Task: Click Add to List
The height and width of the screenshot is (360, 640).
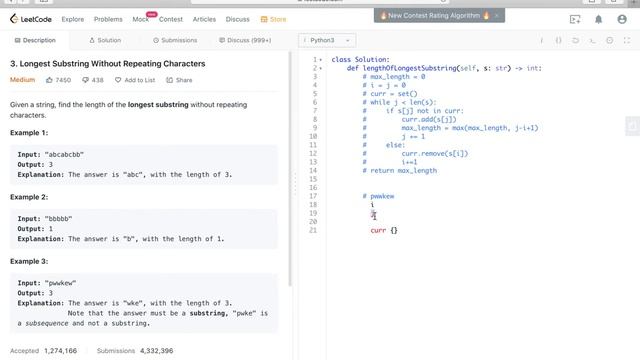Action: pos(135,80)
